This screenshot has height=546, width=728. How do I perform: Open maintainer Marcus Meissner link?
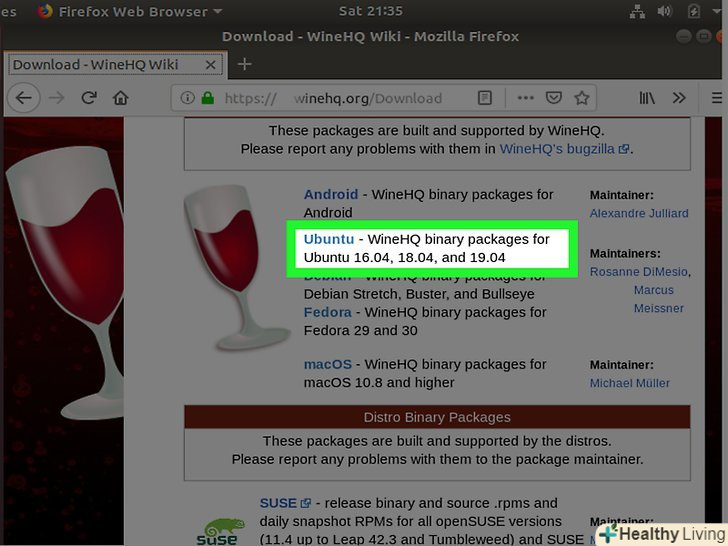coord(658,299)
